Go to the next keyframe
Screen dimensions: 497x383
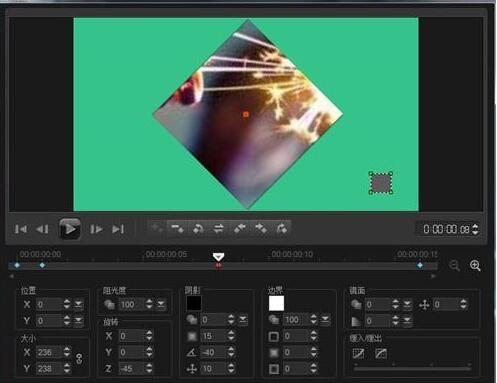pyautogui.click(x=261, y=229)
